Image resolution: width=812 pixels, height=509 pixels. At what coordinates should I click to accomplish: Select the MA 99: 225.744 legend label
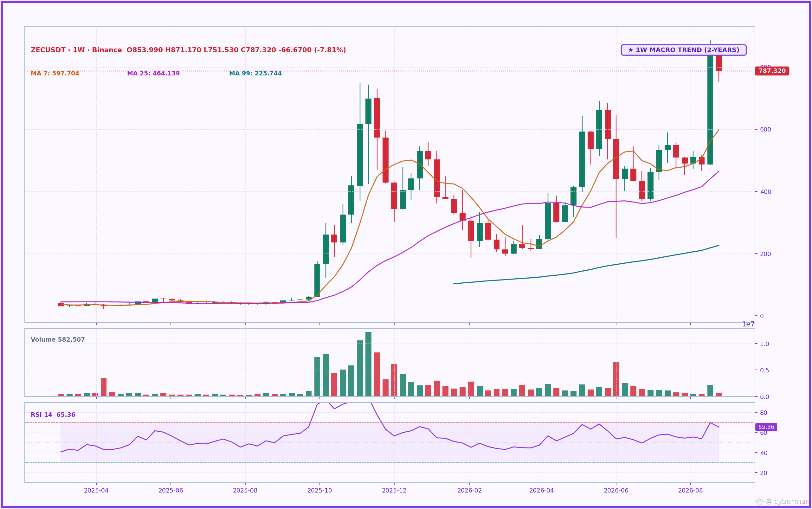click(x=255, y=74)
